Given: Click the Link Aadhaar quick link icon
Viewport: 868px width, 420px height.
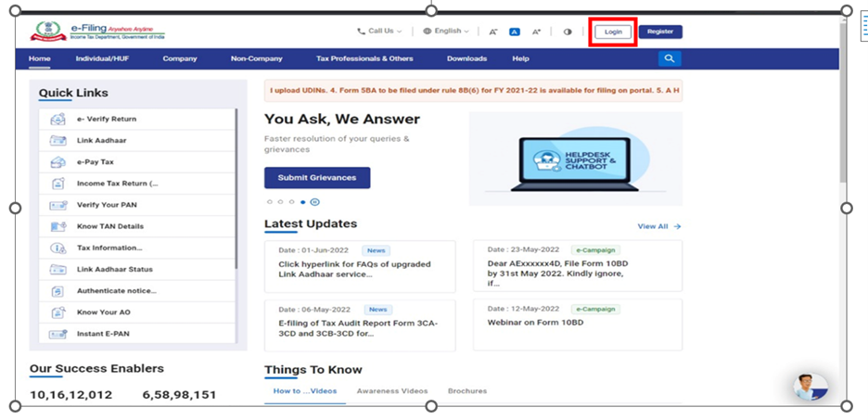Looking at the screenshot, I should tap(57, 140).
